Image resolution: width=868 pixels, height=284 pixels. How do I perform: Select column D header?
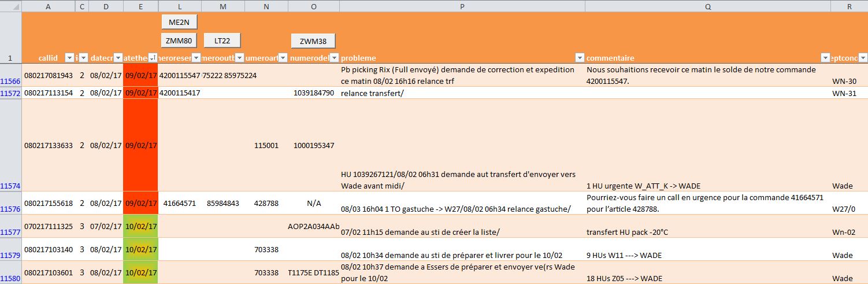coord(106,6)
